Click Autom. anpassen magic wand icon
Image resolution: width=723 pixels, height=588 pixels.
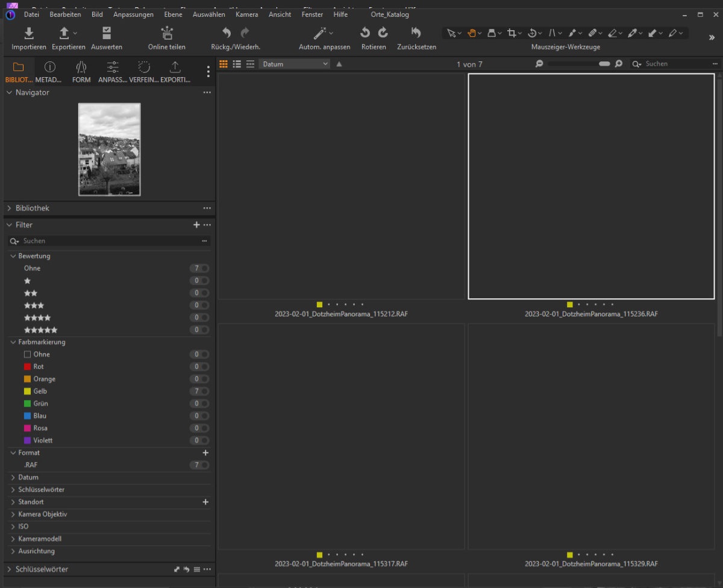tap(320, 33)
